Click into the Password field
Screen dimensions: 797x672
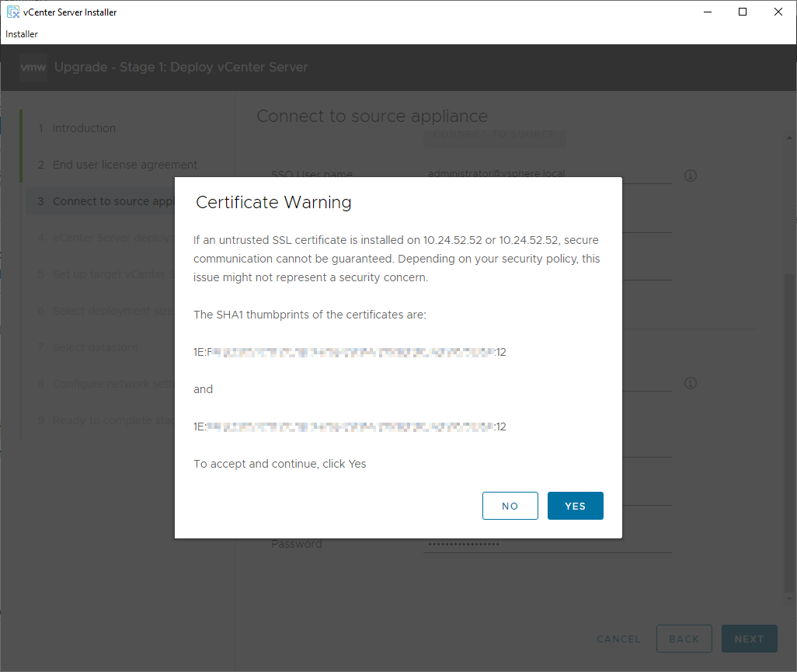pyautogui.click(x=547, y=544)
